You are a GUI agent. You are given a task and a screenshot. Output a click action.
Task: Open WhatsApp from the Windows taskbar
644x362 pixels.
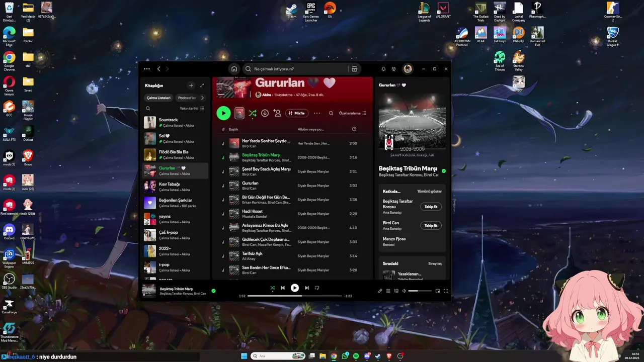345,356
